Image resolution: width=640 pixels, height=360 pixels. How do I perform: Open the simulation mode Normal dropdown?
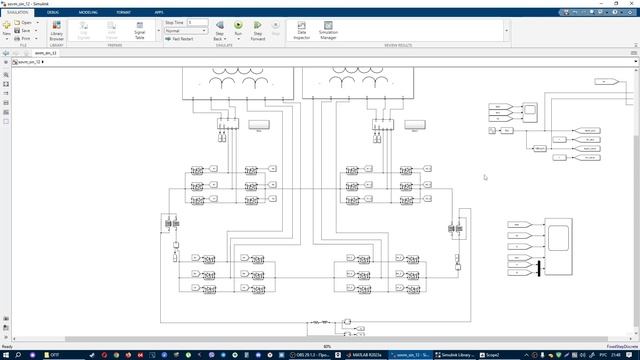(x=186, y=31)
